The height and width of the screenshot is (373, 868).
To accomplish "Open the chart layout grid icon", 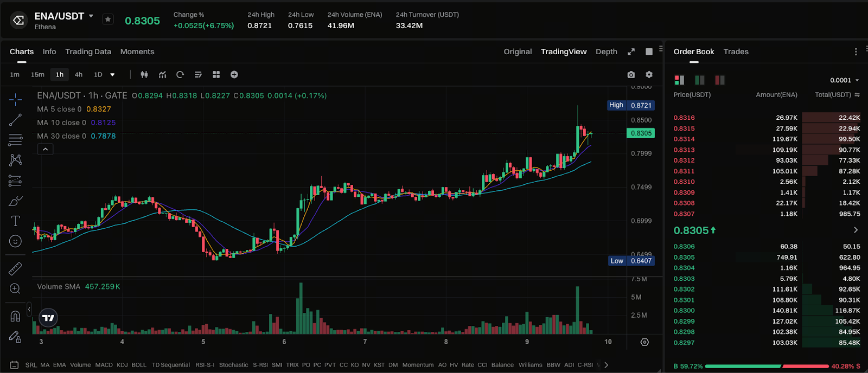I will 216,75.
